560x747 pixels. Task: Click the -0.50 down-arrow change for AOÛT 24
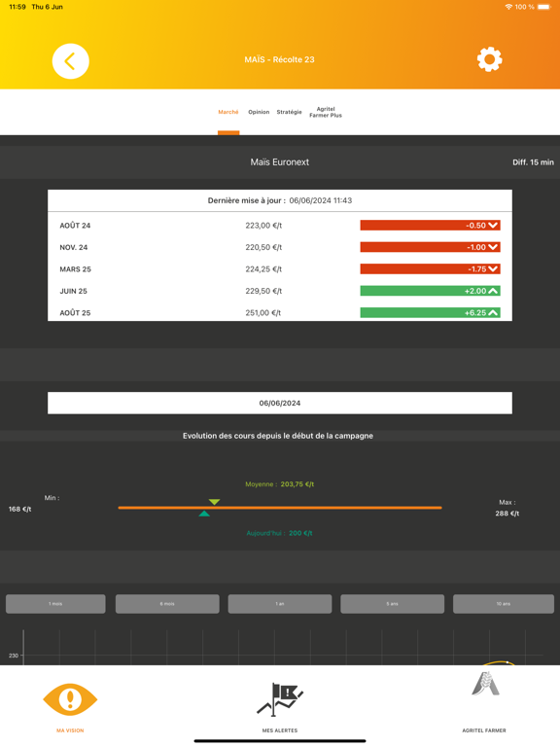click(430, 226)
